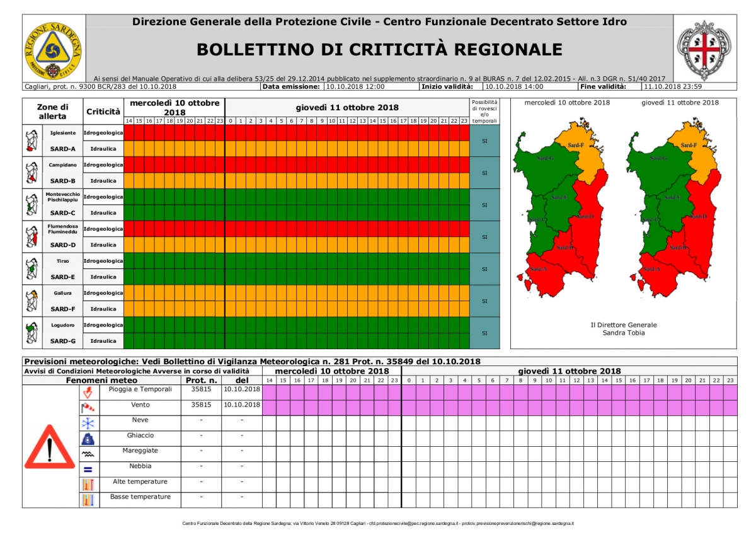Click the Sard-D label on the Thursday map

click(x=698, y=216)
